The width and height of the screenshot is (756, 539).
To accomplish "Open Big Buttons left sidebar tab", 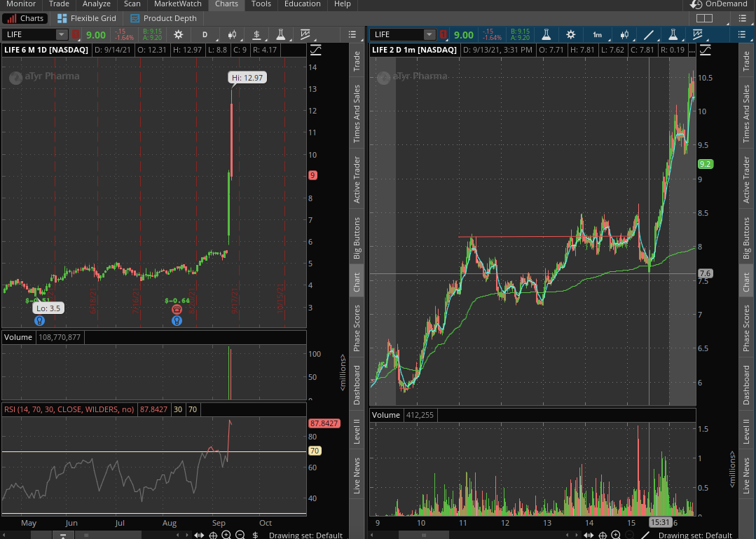I will coord(357,238).
